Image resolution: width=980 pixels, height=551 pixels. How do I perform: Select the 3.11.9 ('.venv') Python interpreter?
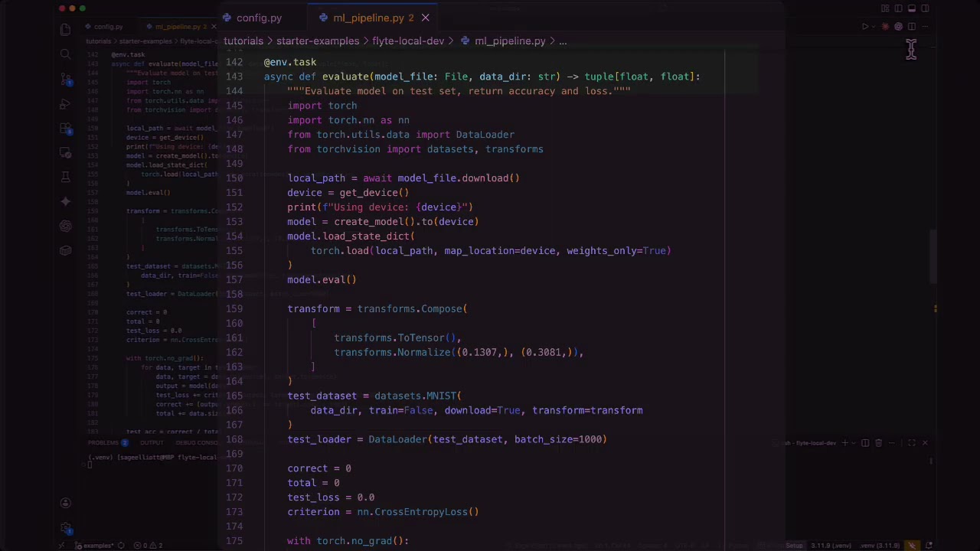click(829, 546)
